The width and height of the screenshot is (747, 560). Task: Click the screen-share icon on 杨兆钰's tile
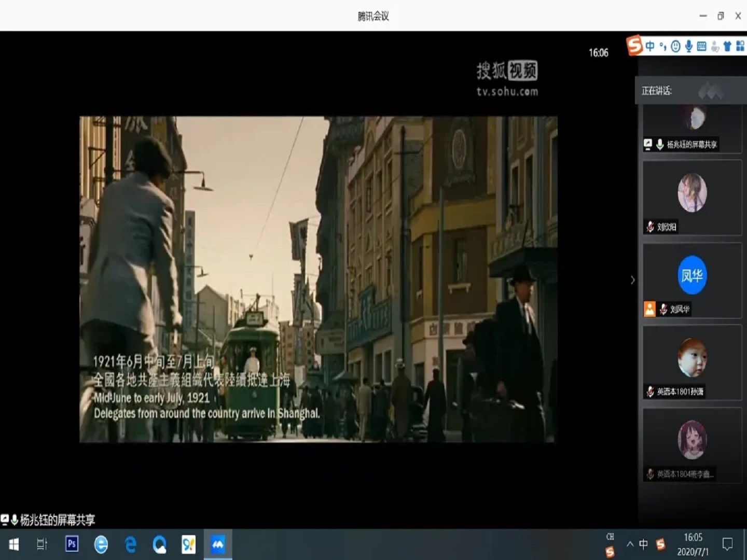click(647, 144)
